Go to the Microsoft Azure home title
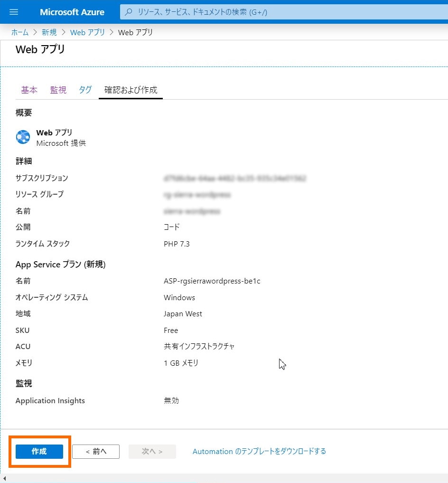Viewport: 448px width, 483px height. (72, 12)
